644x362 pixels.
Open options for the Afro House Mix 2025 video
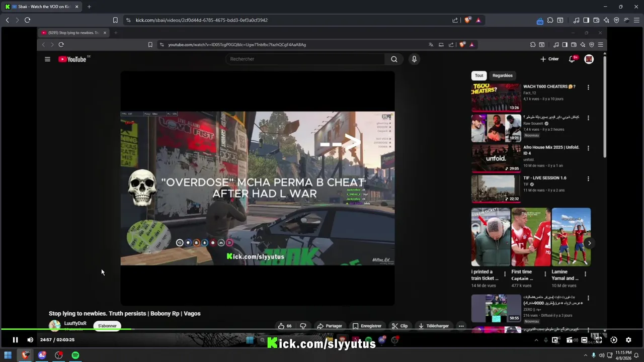tap(588, 148)
